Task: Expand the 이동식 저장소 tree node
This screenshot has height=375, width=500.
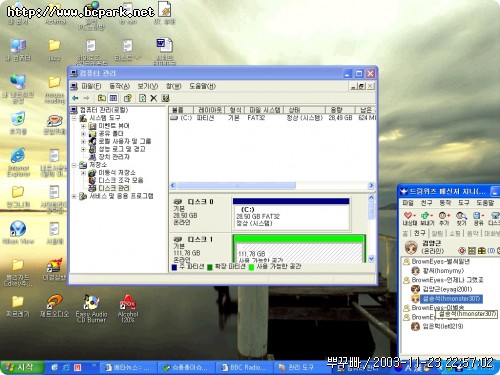Action: (x=83, y=173)
